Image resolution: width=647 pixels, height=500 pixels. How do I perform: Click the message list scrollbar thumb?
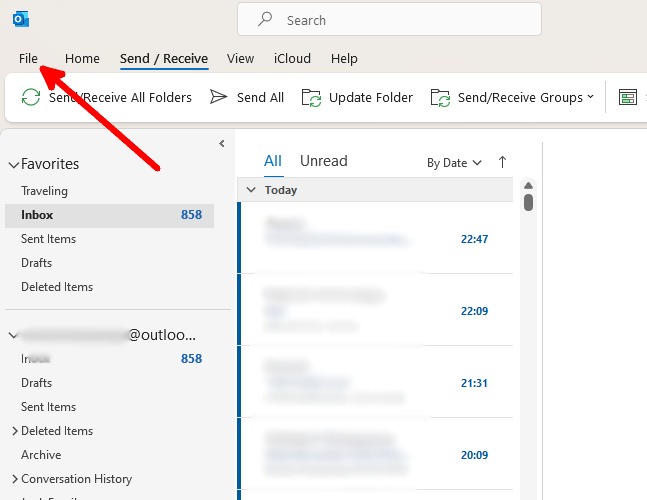[x=528, y=203]
